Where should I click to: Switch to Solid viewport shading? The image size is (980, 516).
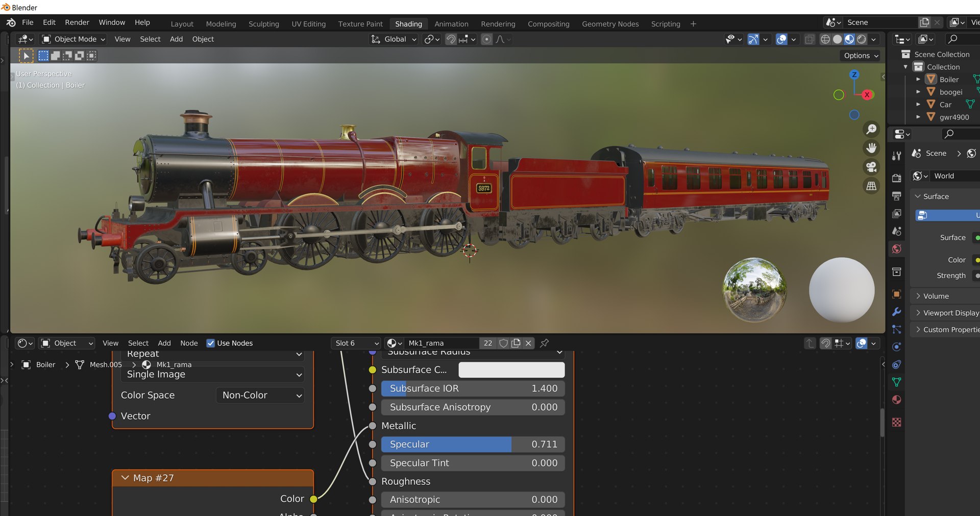point(838,39)
